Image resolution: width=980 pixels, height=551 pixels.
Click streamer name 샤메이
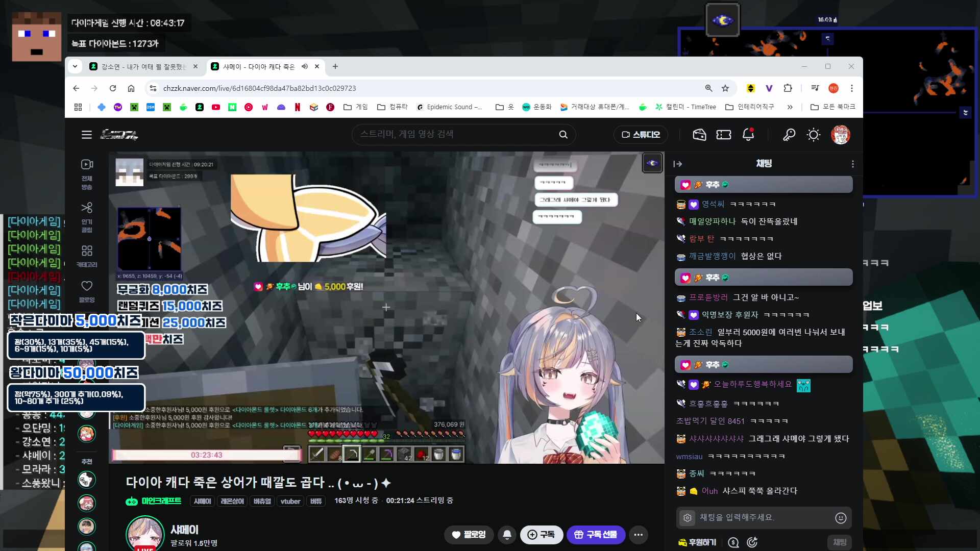pyautogui.click(x=185, y=530)
